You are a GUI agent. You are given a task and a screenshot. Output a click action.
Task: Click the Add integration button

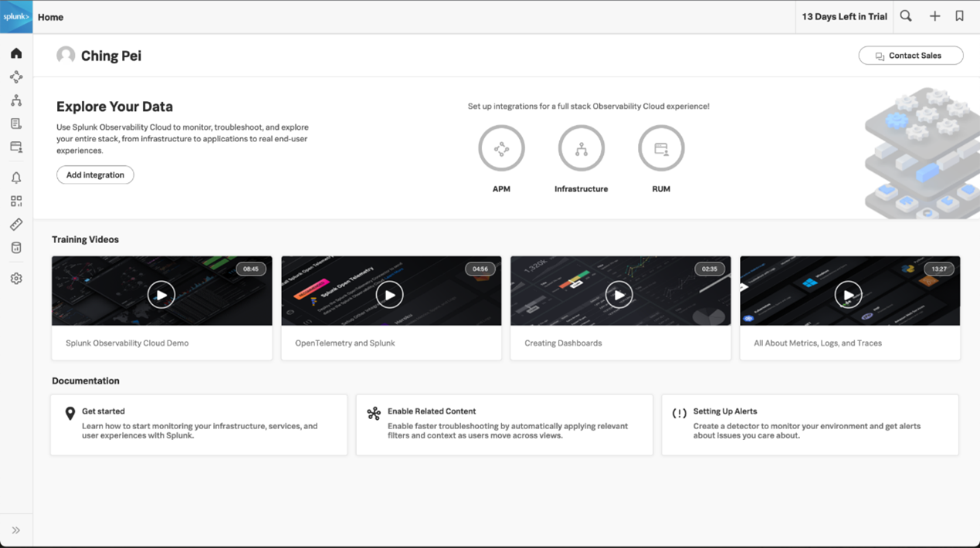pos(95,175)
